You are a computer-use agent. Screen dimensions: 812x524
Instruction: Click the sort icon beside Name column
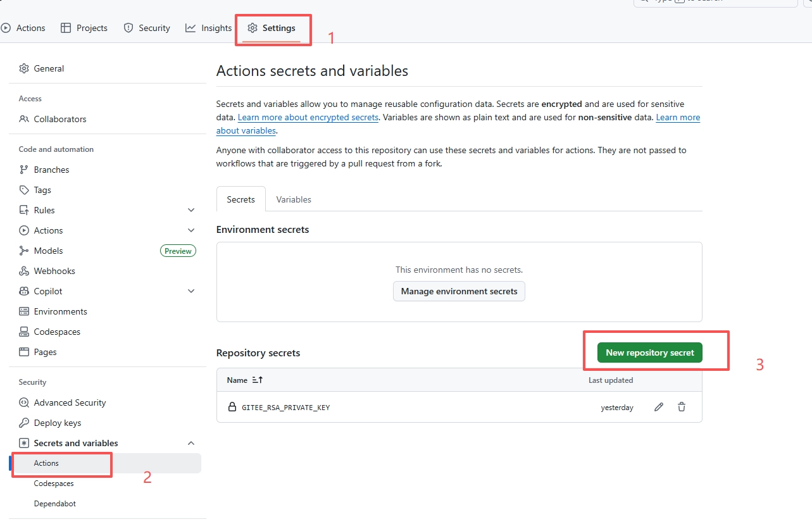(257, 380)
